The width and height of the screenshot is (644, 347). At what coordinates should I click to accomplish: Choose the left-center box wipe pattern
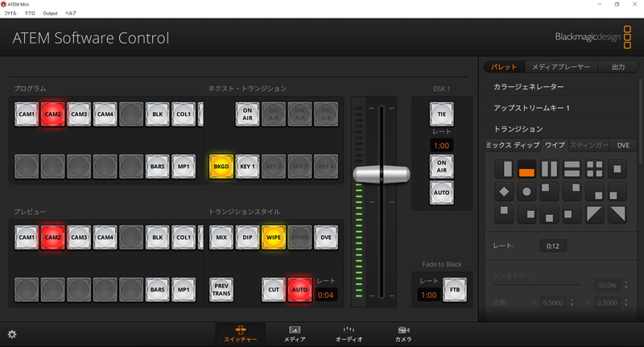click(572, 214)
